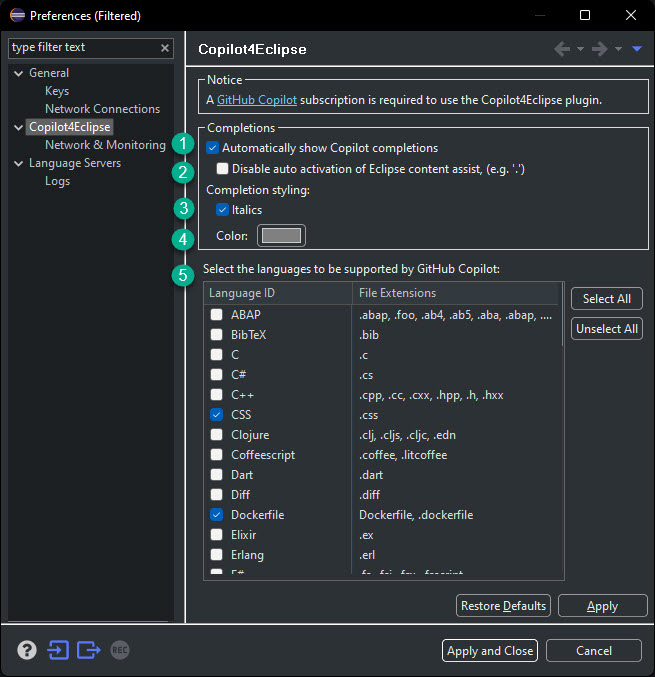The width and height of the screenshot is (655, 677).
Task: Check the Diff language checkbox
Action: coord(216,494)
